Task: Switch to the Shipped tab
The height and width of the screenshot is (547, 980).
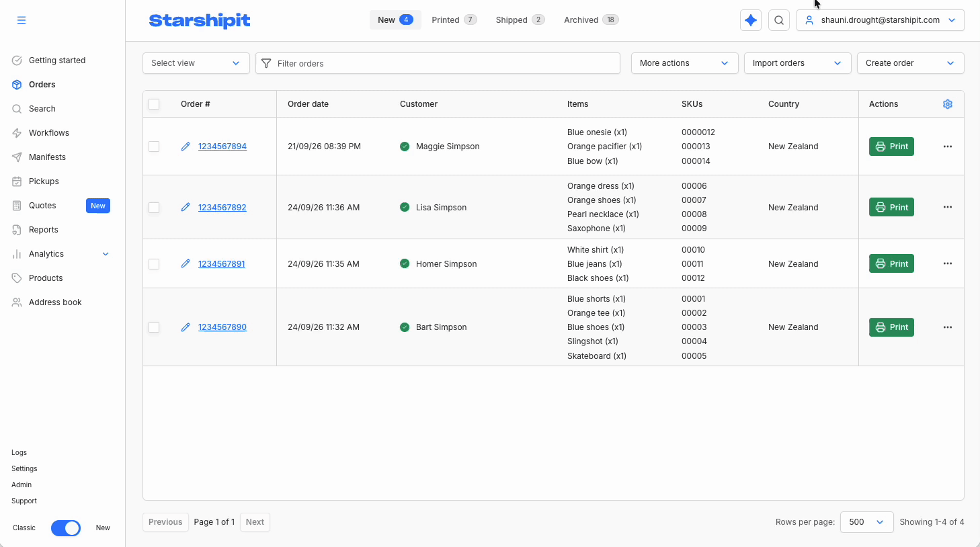Action: pyautogui.click(x=520, y=20)
